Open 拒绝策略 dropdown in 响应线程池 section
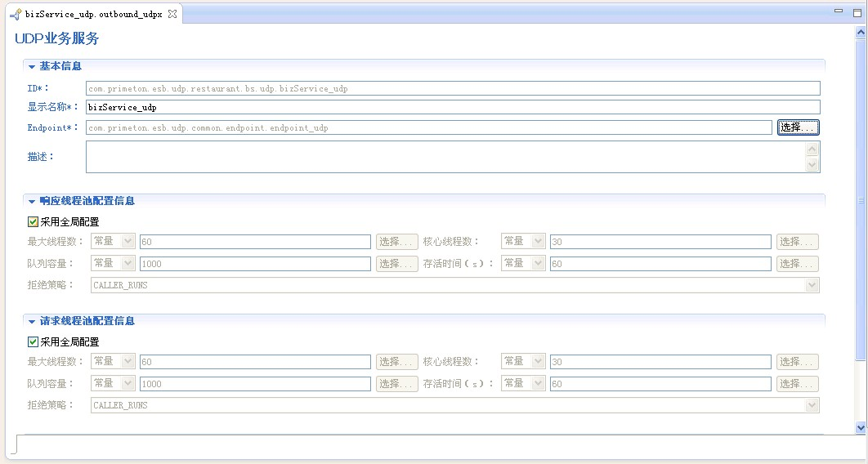This screenshot has height=464, width=868. point(812,285)
